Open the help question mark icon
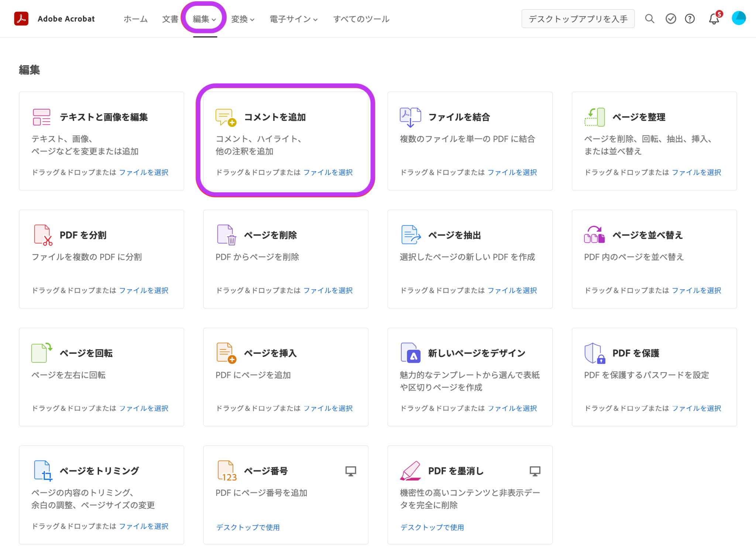756x559 pixels. 690,18
